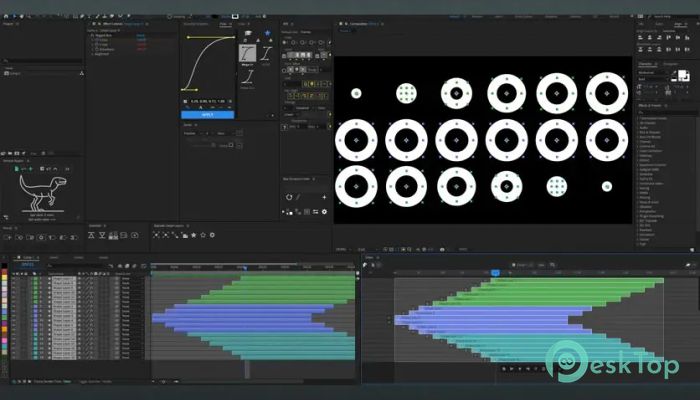Image resolution: width=700 pixels, height=400 pixels.
Task: Open the gear settings in the middle panel bottom row
Action: pos(324,212)
